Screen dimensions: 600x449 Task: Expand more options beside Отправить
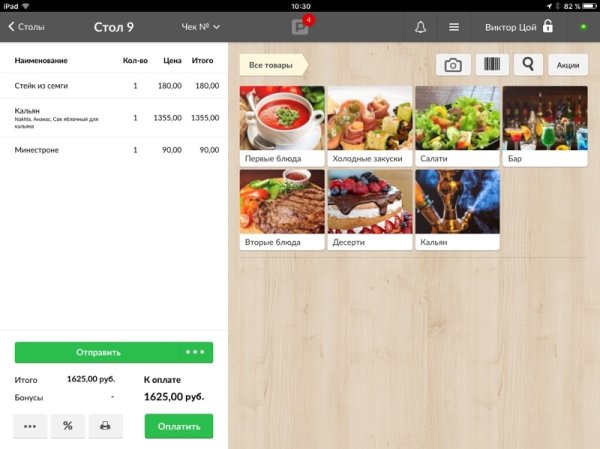pos(195,352)
